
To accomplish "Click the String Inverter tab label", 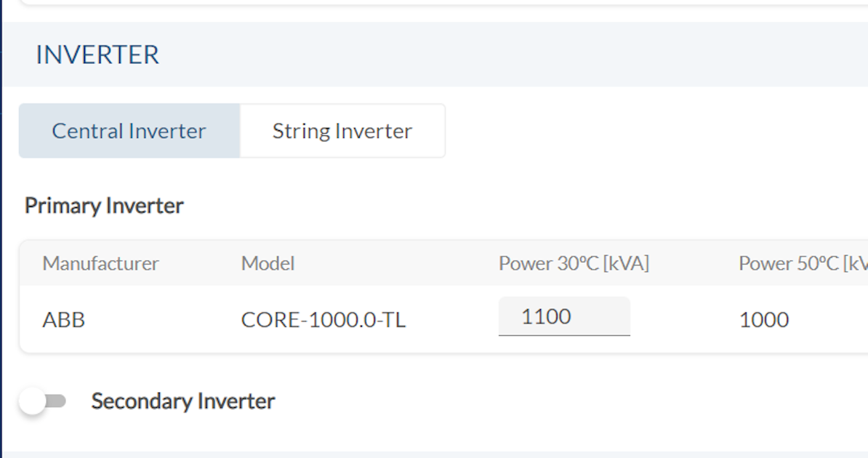I will click(342, 131).
